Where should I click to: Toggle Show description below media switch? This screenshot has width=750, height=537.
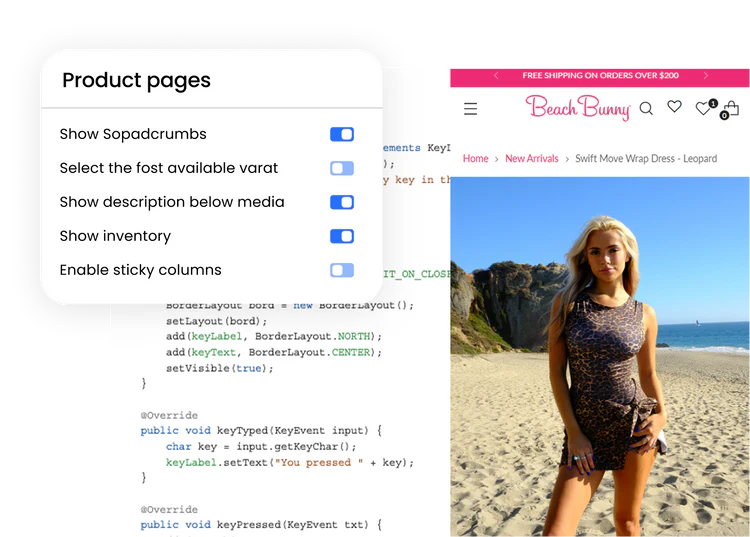342,202
